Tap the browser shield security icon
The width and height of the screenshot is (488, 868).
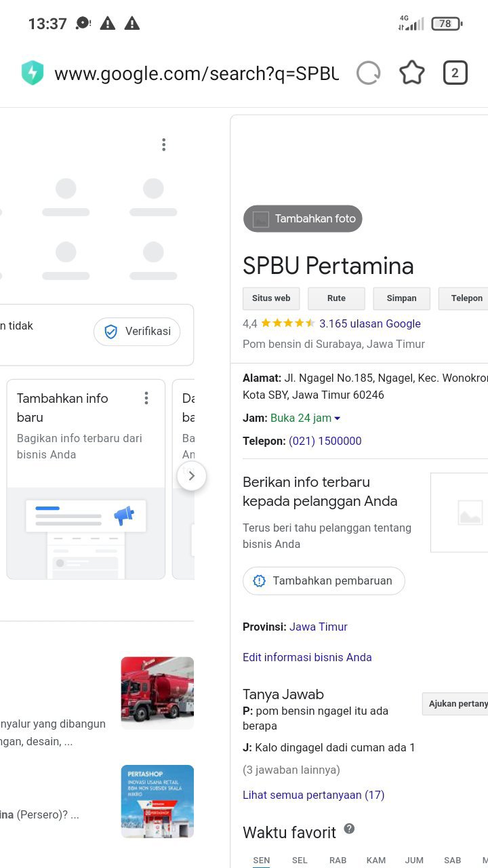[32, 73]
